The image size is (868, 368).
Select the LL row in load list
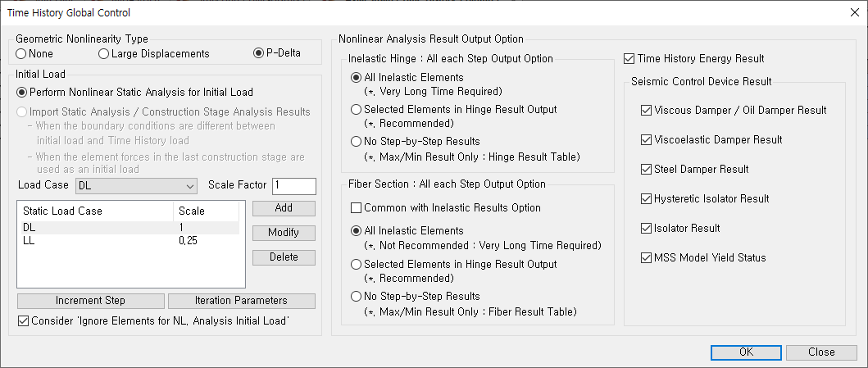point(130,241)
